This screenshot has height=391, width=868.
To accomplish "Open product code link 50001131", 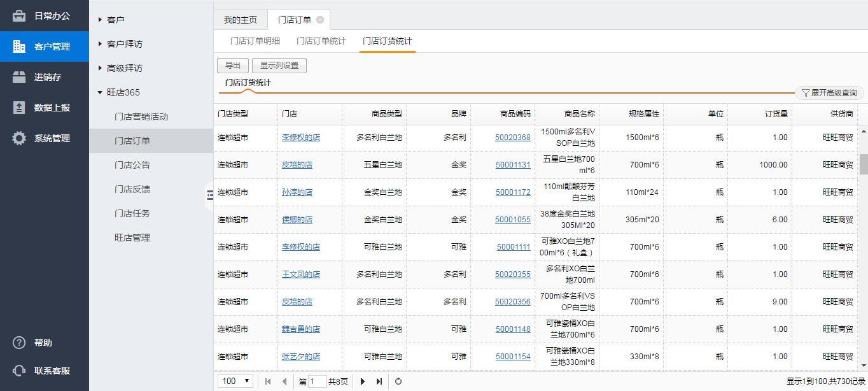I will pos(512,165).
